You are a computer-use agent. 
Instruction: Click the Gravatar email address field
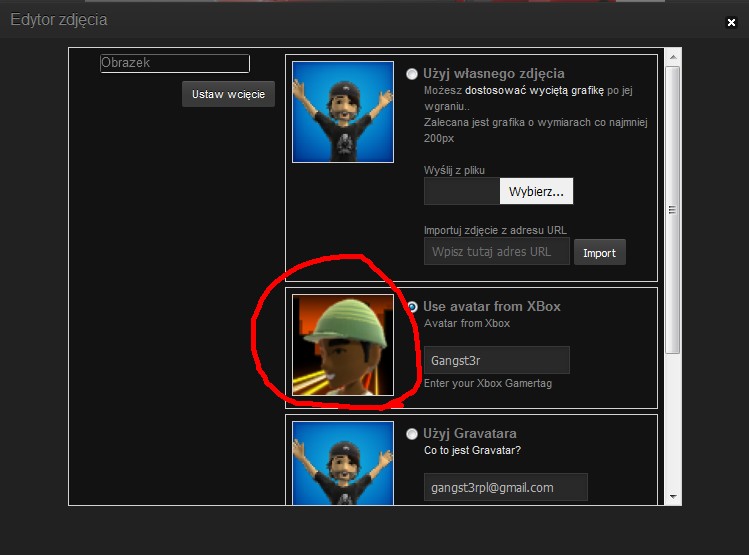[x=505, y=487]
